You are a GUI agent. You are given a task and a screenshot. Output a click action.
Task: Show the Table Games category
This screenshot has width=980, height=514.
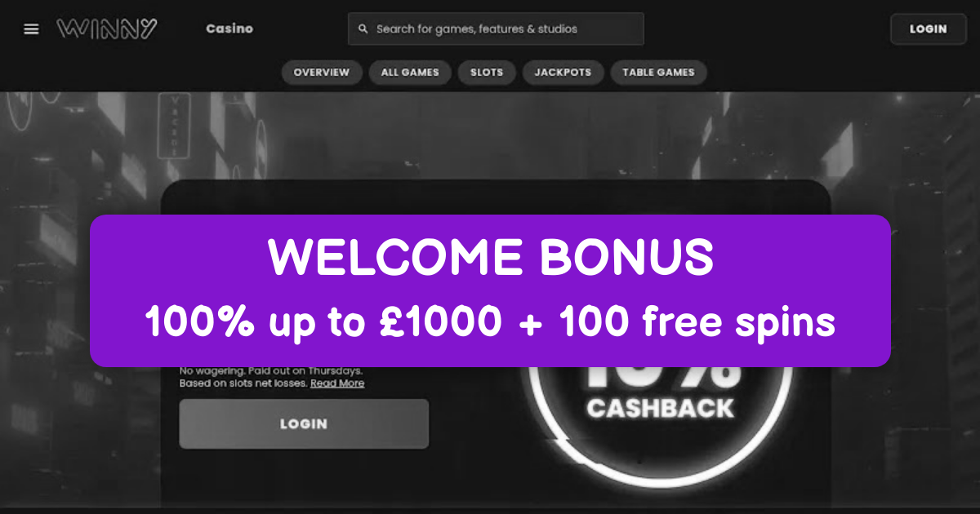[658, 73]
